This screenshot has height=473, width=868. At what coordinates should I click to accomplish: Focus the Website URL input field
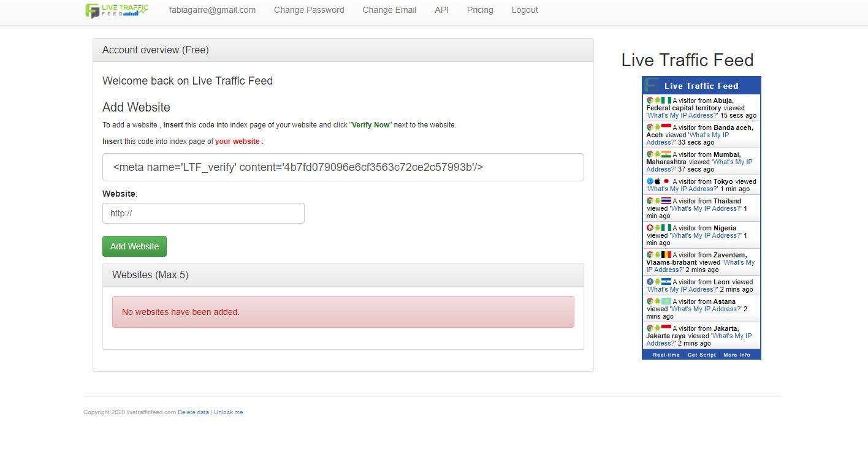(204, 213)
